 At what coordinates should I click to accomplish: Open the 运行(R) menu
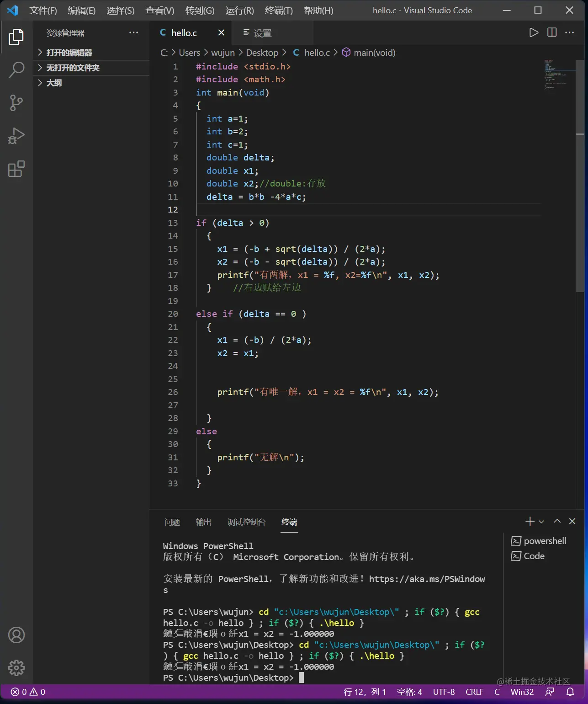click(x=239, y=11)
